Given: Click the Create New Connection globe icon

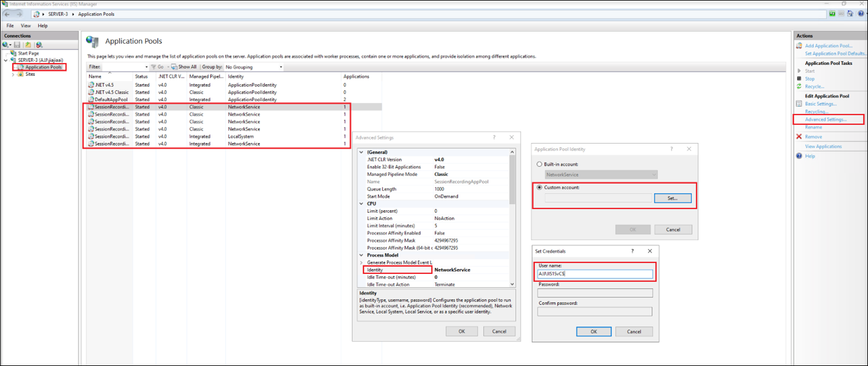Looking at the screenshot, I should click(6, 45).
